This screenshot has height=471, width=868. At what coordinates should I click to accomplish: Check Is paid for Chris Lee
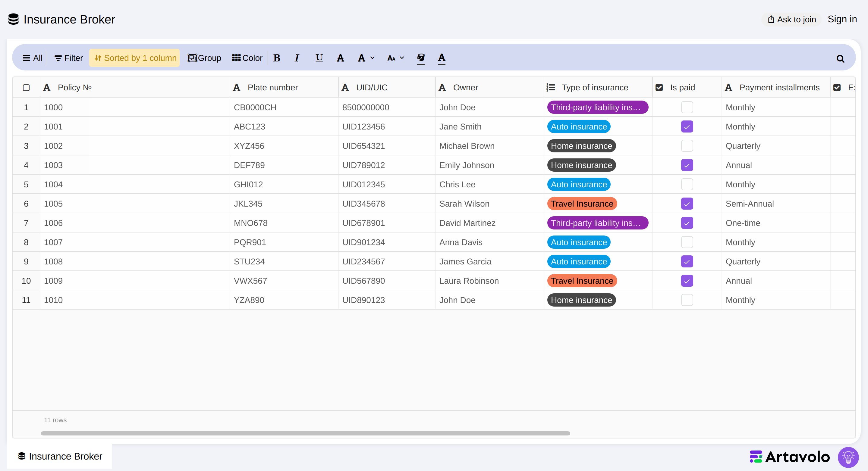pyautogui.click(x=687, y=185)
